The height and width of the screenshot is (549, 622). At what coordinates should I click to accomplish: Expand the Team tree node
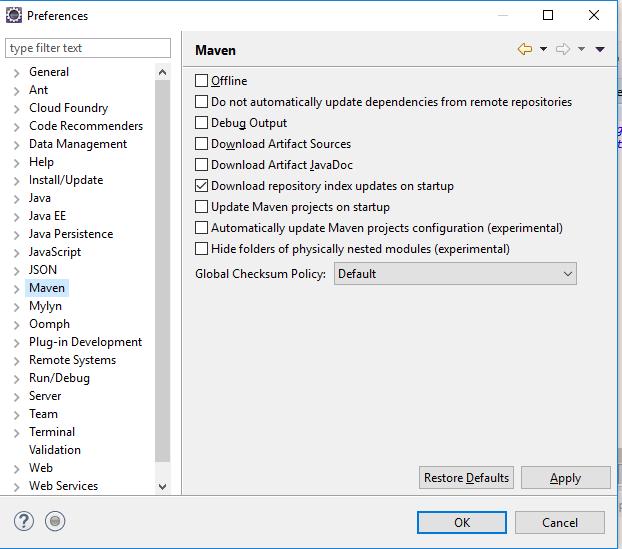pos(16,415)
